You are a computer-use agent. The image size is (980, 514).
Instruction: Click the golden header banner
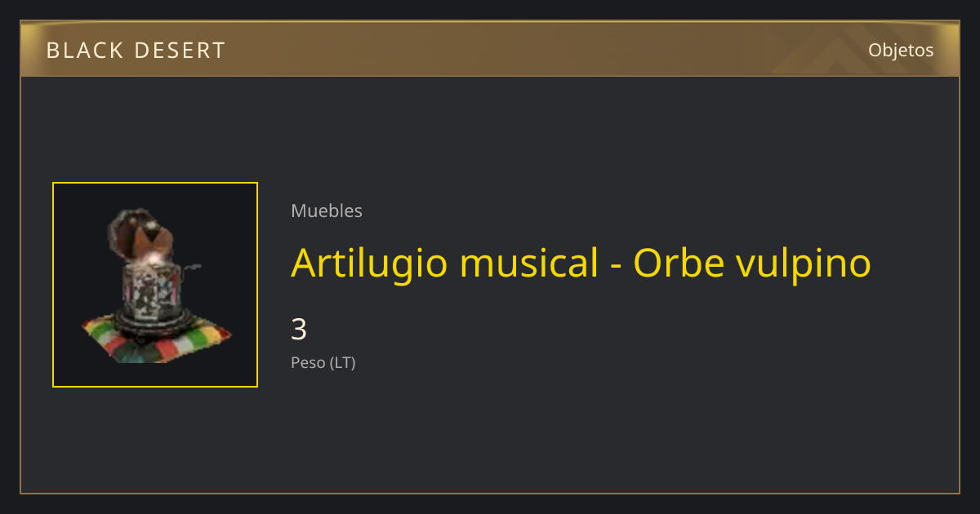coord(490,49)
